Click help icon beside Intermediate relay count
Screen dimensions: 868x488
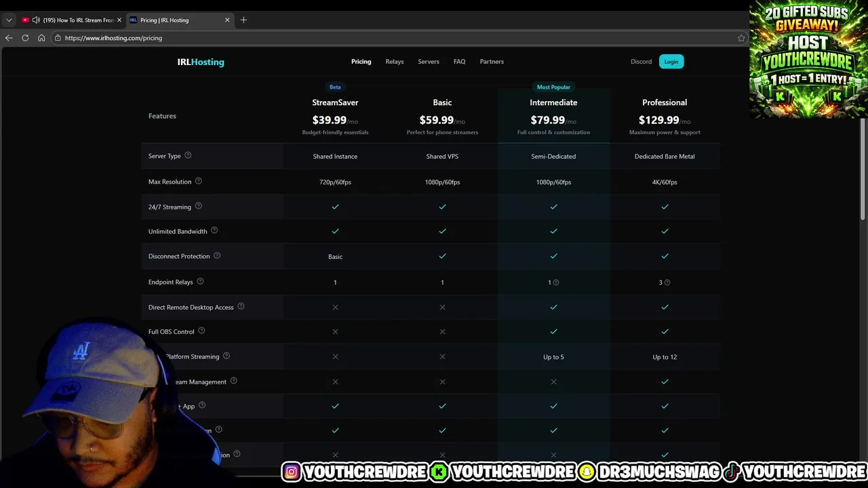[x=556, y=282]
